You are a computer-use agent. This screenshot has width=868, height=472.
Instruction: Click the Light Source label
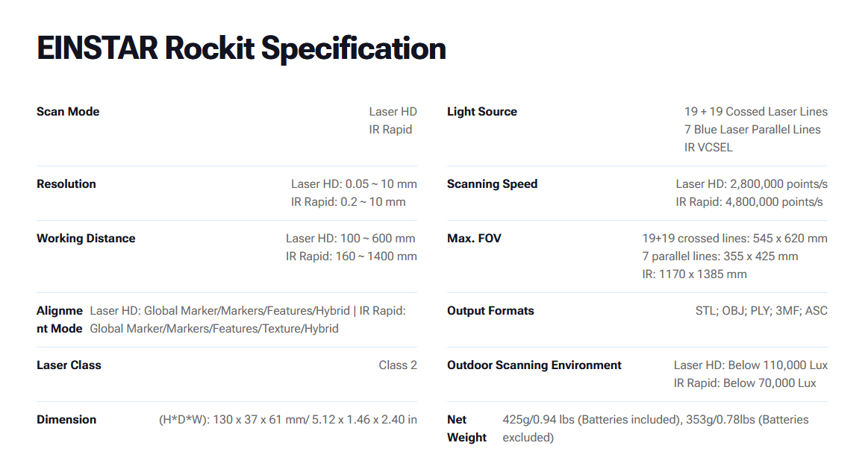pos(481,112)
